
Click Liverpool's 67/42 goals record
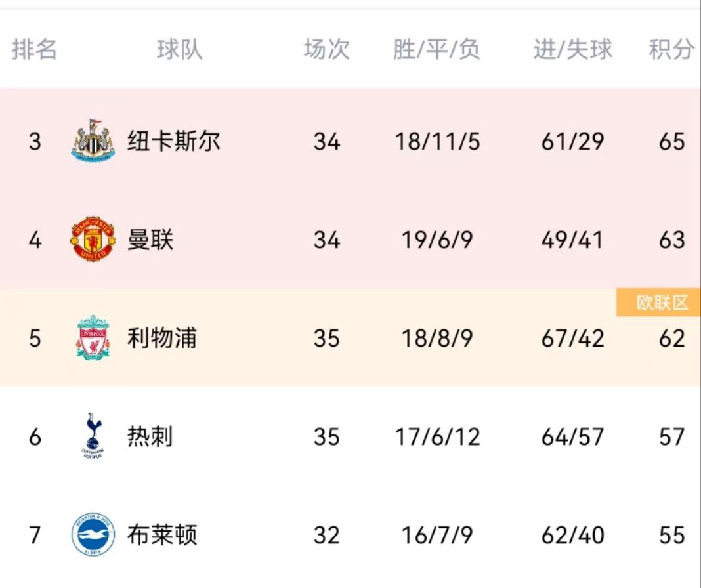click(x=573, y=338)
